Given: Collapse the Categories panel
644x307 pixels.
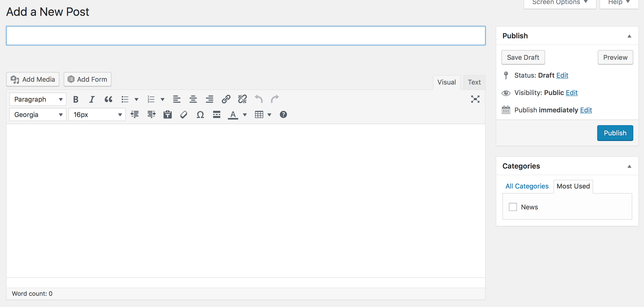Looking at the screenshot, I should (x=629, y=166).
